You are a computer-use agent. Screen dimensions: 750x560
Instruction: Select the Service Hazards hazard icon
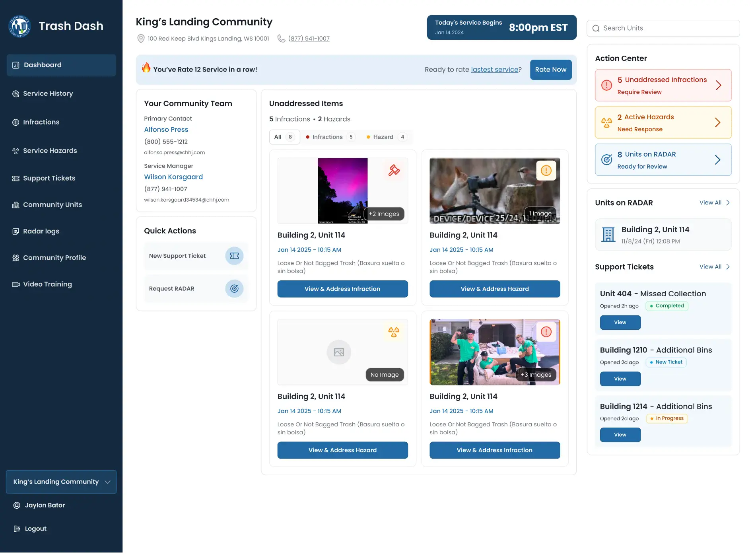click(16, 151)
